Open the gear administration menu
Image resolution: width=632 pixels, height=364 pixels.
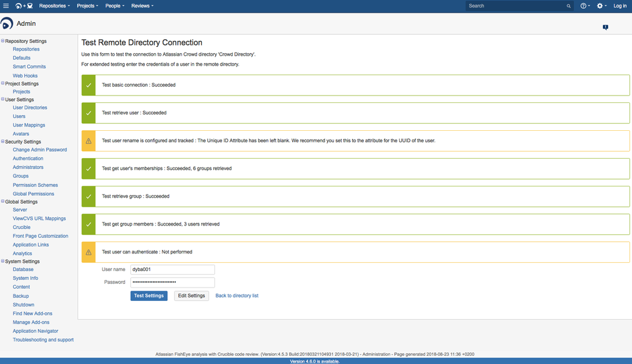602,6
